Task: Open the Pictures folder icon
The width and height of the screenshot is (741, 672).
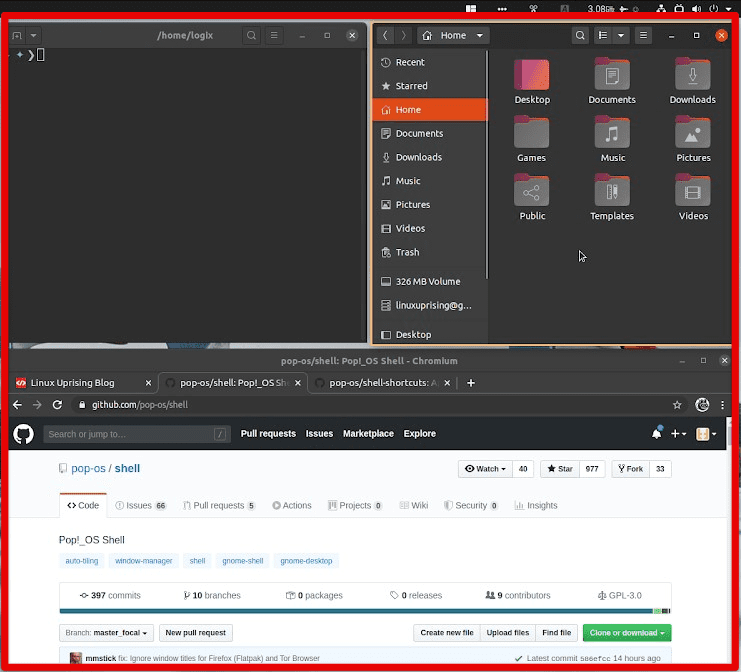Action: (x=692, y=134)
